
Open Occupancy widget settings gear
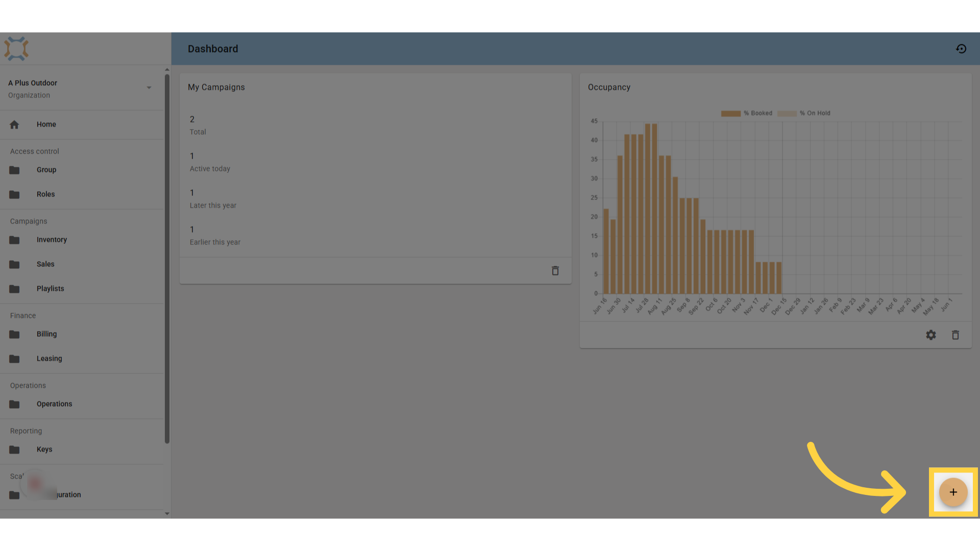pos(931,335)
